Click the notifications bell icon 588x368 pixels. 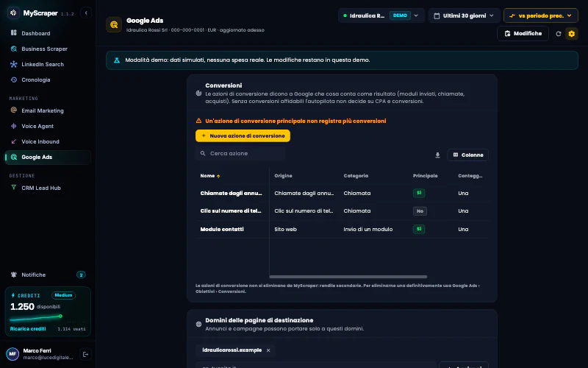(x=14, y=275)
